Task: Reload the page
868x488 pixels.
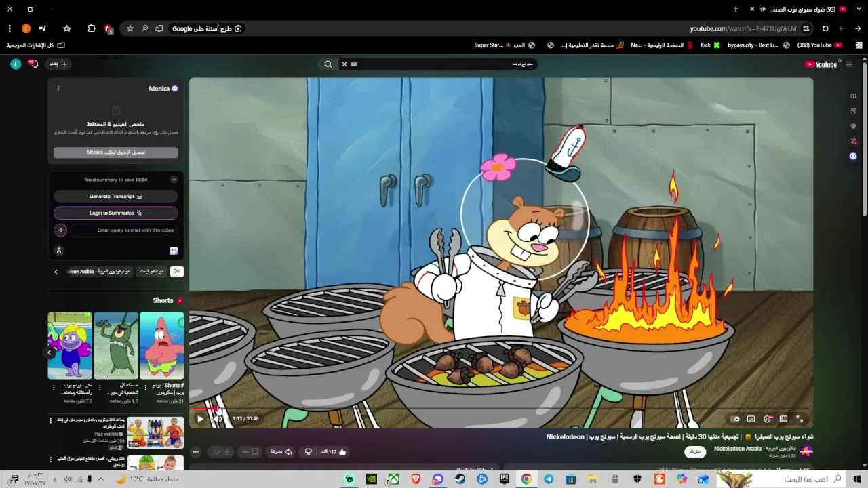Action: (825, 28)
